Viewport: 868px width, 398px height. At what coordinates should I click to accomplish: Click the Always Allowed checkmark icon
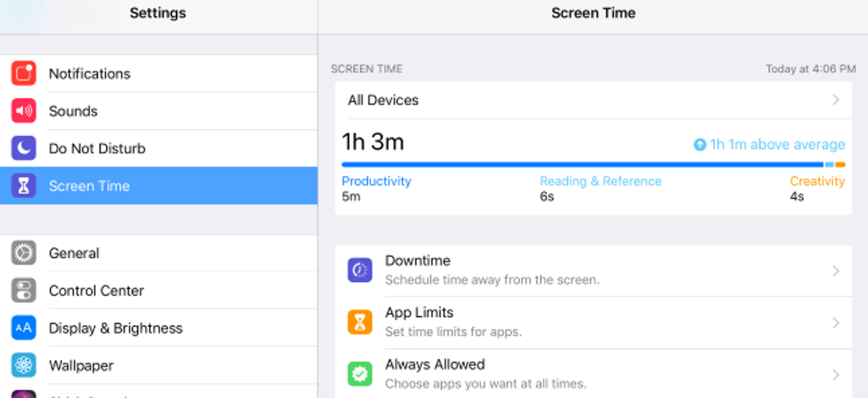359,374
